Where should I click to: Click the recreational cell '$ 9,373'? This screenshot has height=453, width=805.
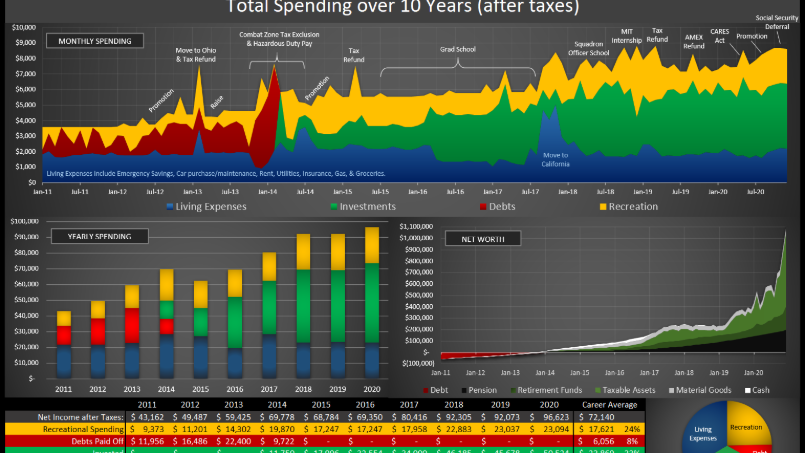point(147,429)
